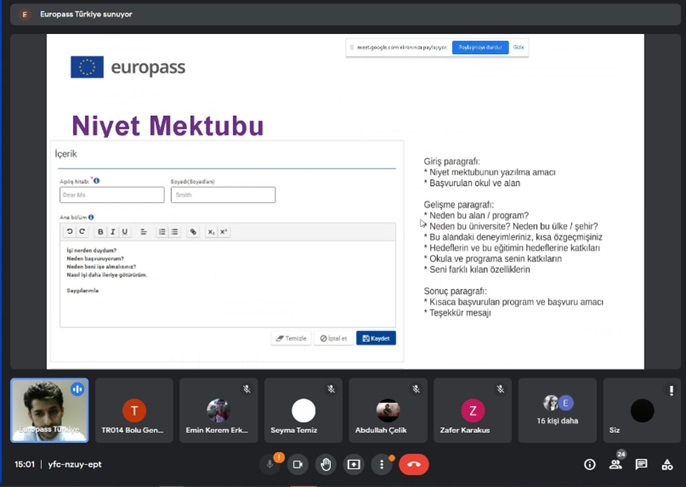Click the insert link icon in editor

point(193,232)
